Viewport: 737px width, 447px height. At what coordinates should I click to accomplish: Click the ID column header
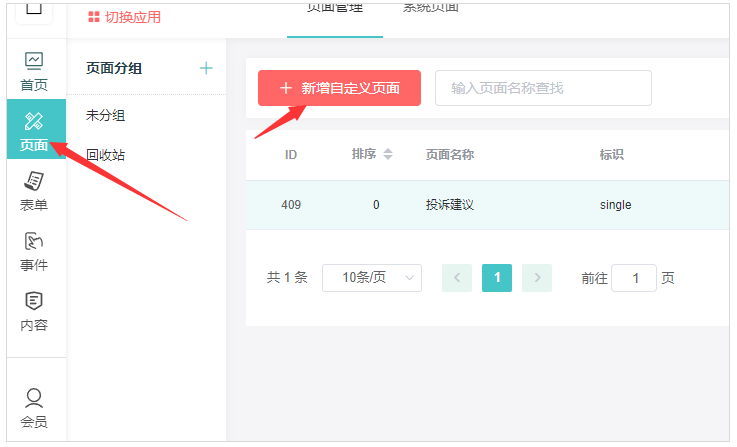click(x=291, y=155)
